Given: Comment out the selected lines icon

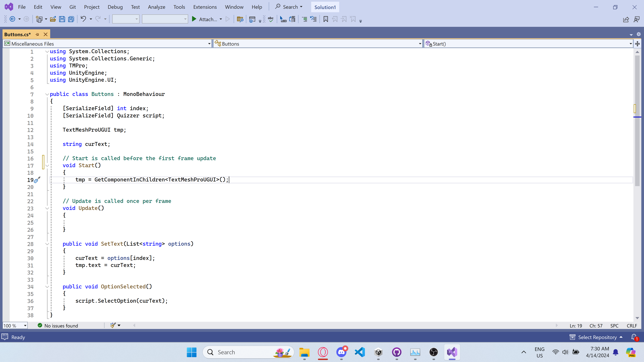Looking at the screenshot, I should click(x=304, y=19).
